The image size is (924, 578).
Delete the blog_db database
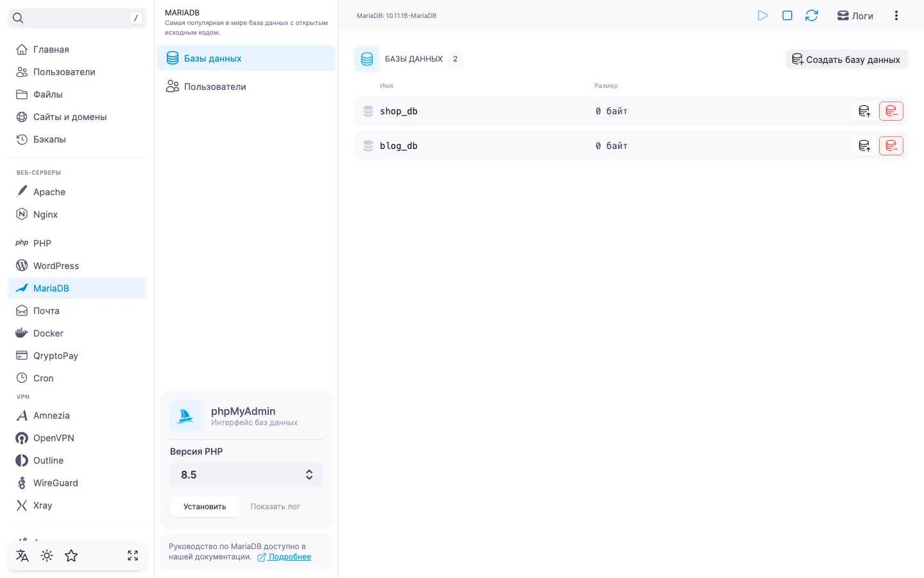[x=891, y=146]
